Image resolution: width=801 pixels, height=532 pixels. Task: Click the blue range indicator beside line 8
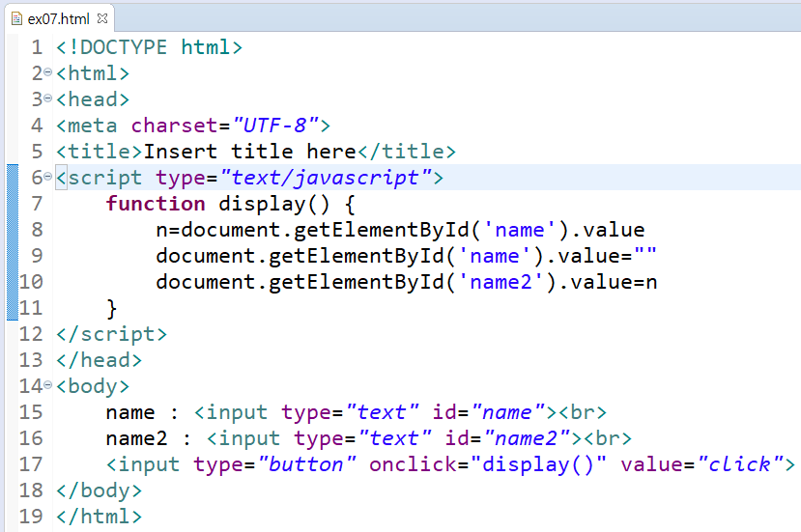[x=13, y=230]
